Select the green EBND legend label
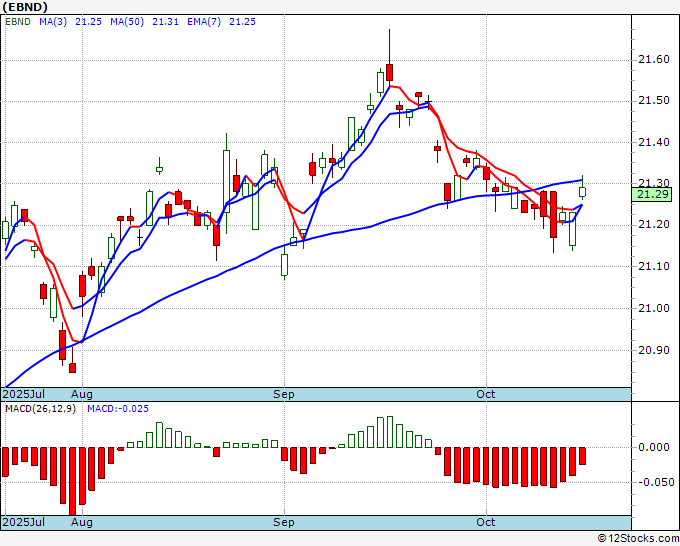 pos(17,21)
